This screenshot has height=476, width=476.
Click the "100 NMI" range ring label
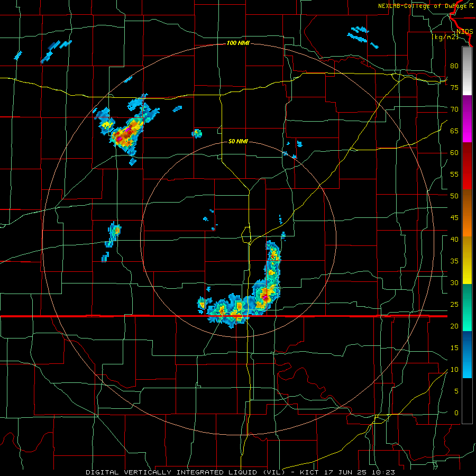(x=238, y=43)
